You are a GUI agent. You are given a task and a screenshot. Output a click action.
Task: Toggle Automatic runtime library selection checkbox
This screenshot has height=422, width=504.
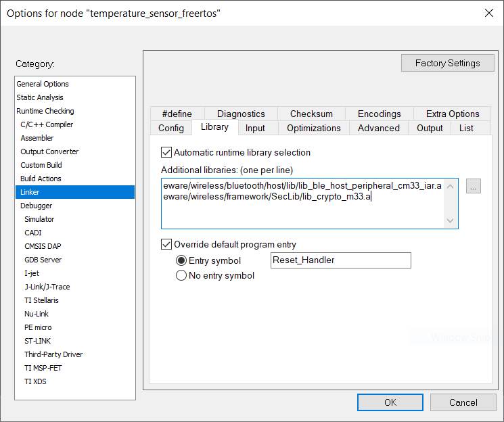pyautogui.click(x=166, y=153)
